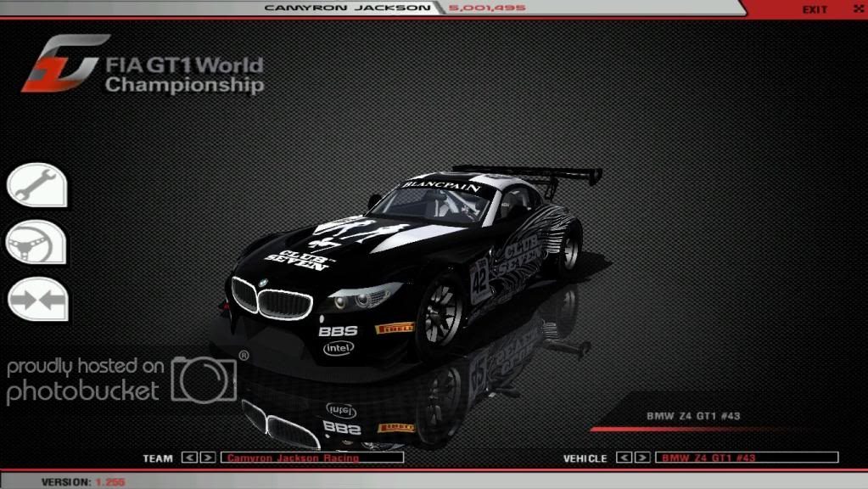
Task: Click the TEAM label
Action: pyautogui.click(x=158, y=458)
